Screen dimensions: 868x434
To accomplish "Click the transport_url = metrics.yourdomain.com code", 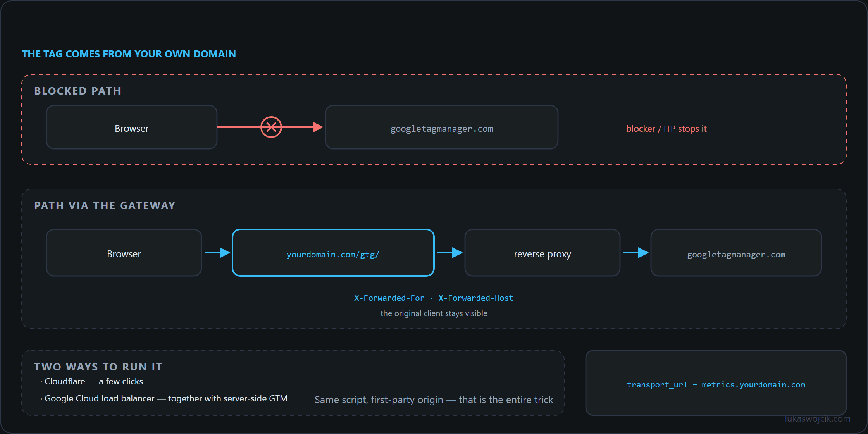I will 716,385.
